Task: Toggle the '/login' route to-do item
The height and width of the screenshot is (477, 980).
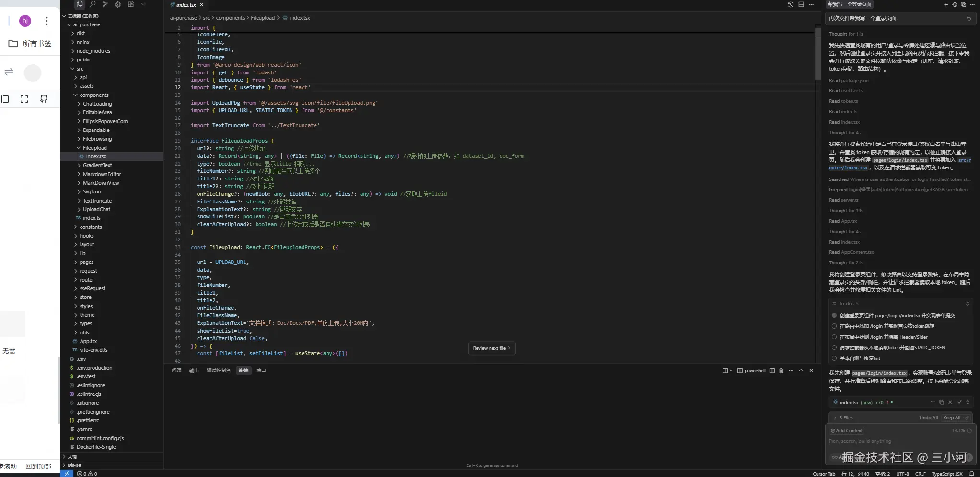Action: tap(834, 326)
